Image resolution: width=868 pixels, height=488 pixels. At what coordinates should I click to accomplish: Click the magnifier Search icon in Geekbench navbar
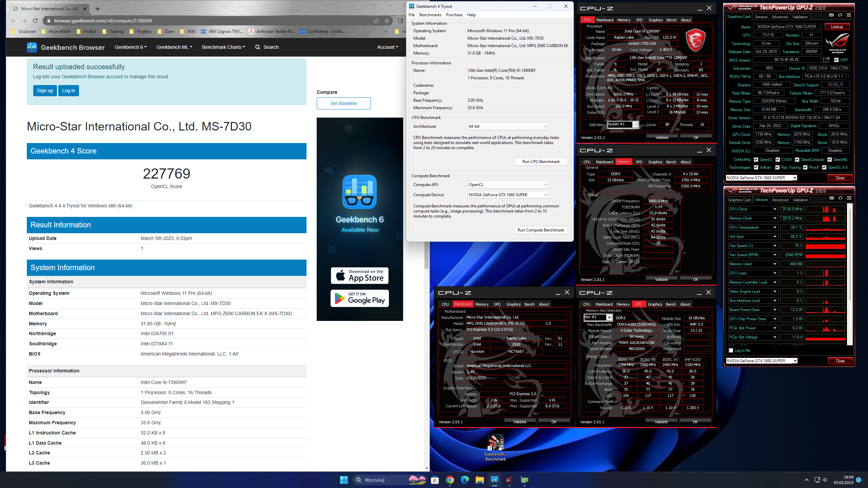[x=258, y=47]
